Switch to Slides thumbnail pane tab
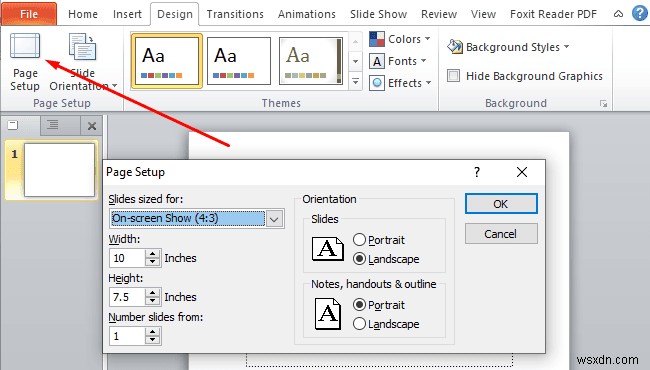The image size is (650, 370). coord(13,125)
